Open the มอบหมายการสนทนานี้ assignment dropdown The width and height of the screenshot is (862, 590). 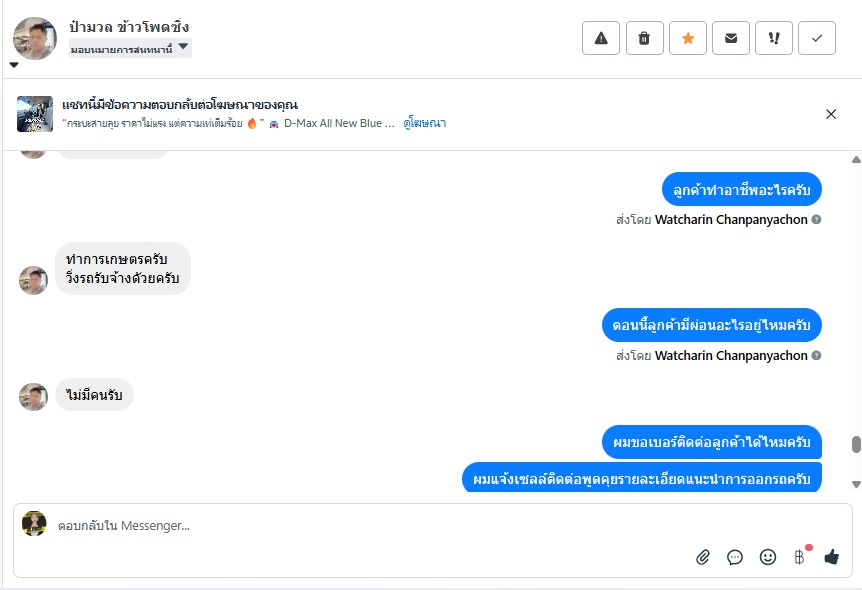130,48
